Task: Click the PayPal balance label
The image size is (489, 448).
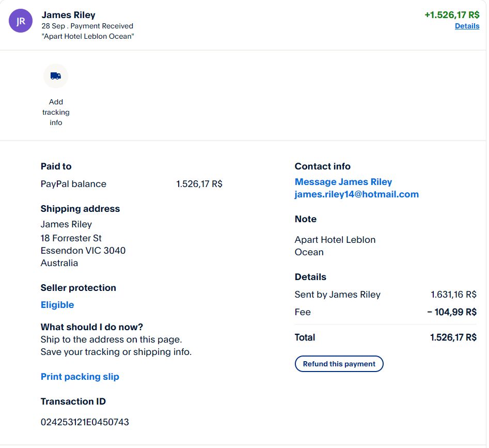Action: tap(73, 184)
